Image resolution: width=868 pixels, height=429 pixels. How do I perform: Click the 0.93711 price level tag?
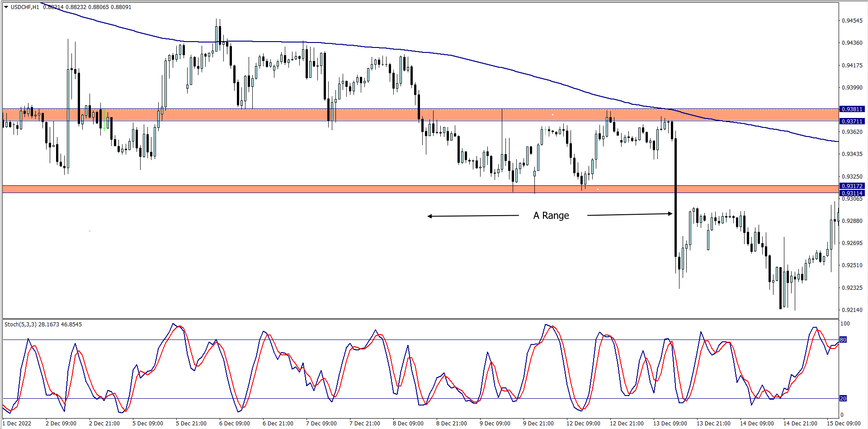(852, 122)
